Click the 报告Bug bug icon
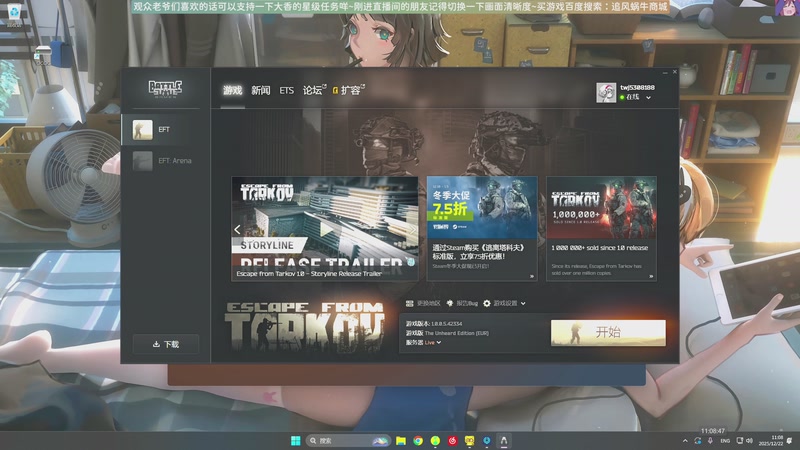Viewport: 800px width, 450px height. coord(449,303)
